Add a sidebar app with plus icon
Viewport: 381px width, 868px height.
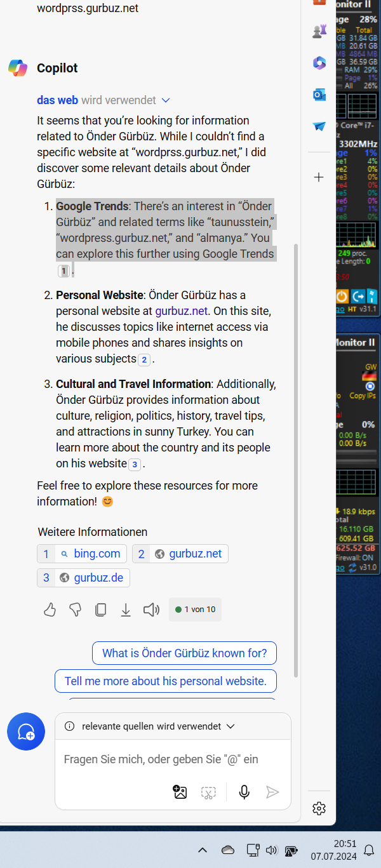click(319, 177)
